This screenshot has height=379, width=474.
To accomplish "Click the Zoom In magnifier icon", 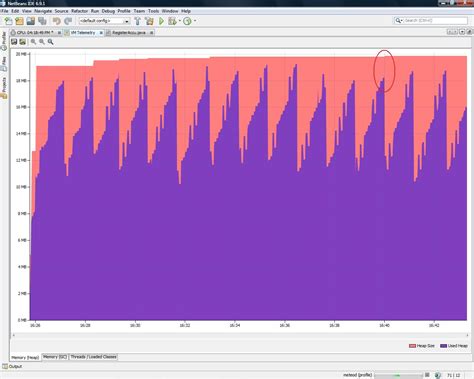I will tap(33, 42).
